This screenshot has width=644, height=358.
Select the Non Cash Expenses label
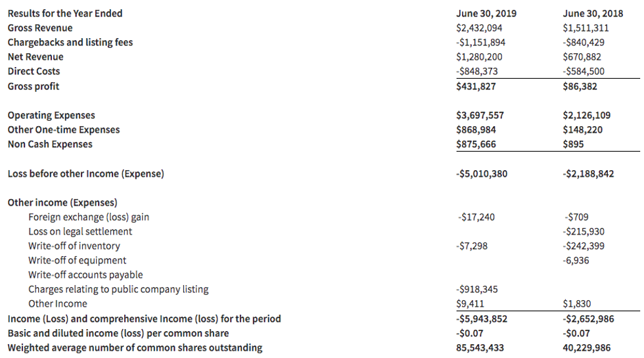pos(50,144)
